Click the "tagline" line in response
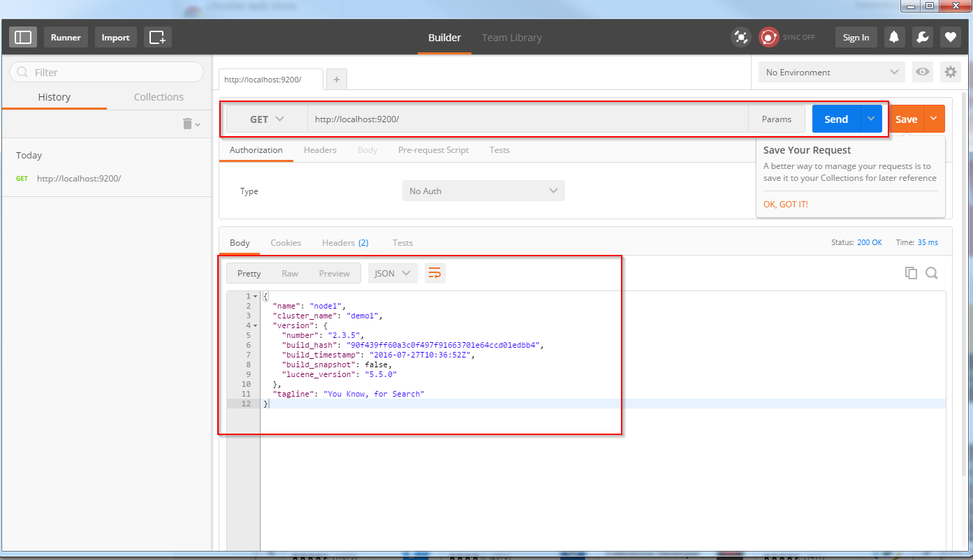 (x=348, y=394)
